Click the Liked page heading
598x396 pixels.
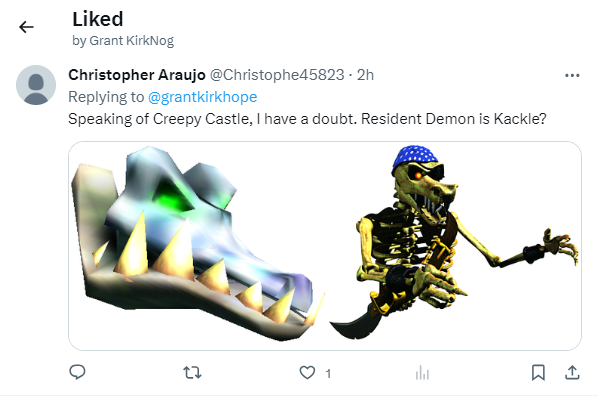pos(98,19)
